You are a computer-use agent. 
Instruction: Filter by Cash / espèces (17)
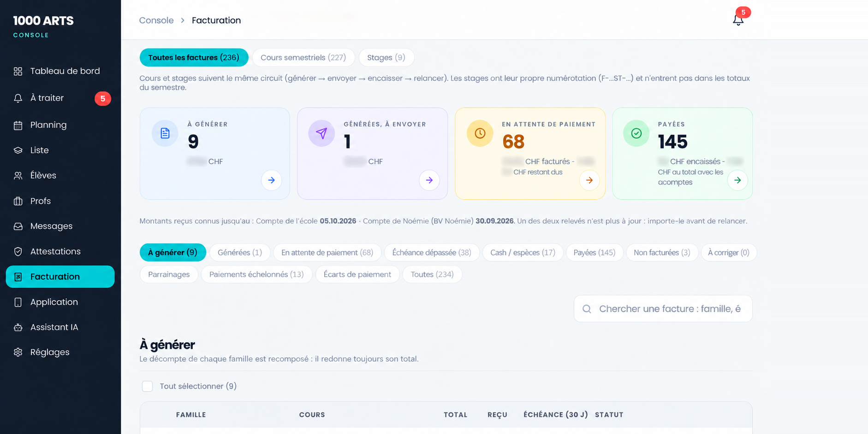(x=523, y=252)
